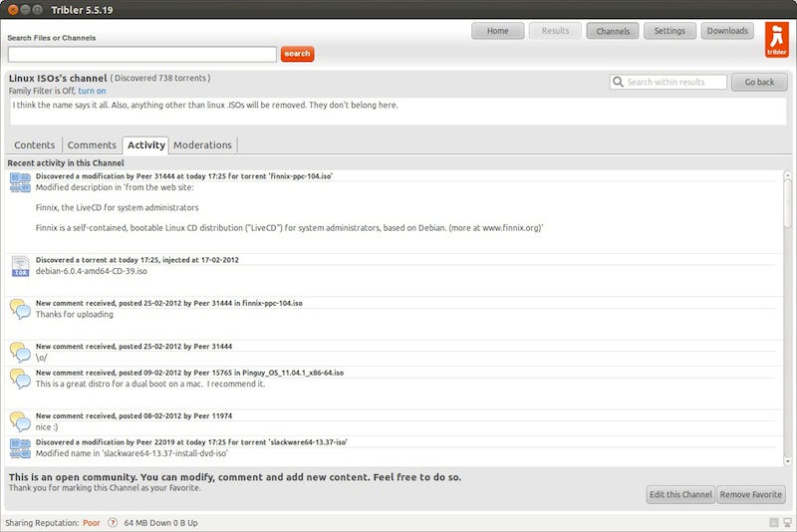
Task: Click Remove Favorite button
Action: point(751,494)
